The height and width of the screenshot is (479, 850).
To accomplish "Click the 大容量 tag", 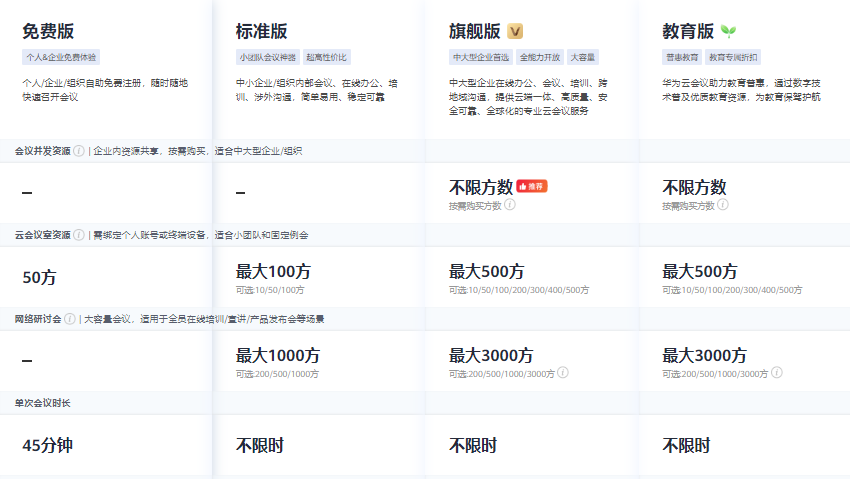I will pyautogui.click(x=583, y=57).
